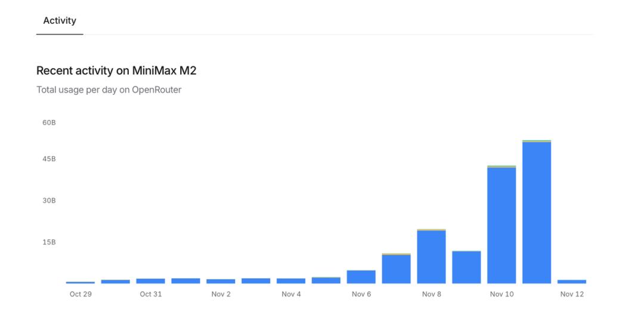Select the Nov 1 usage bar

(x=185, y=280)
